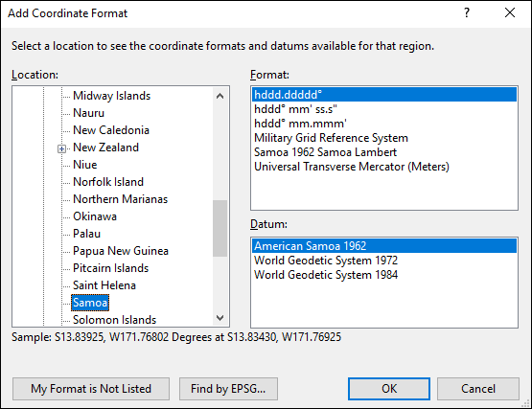Expand the New Zealand tree node
Viewport: 532px width, 409px height.
[x=61, y=148]
